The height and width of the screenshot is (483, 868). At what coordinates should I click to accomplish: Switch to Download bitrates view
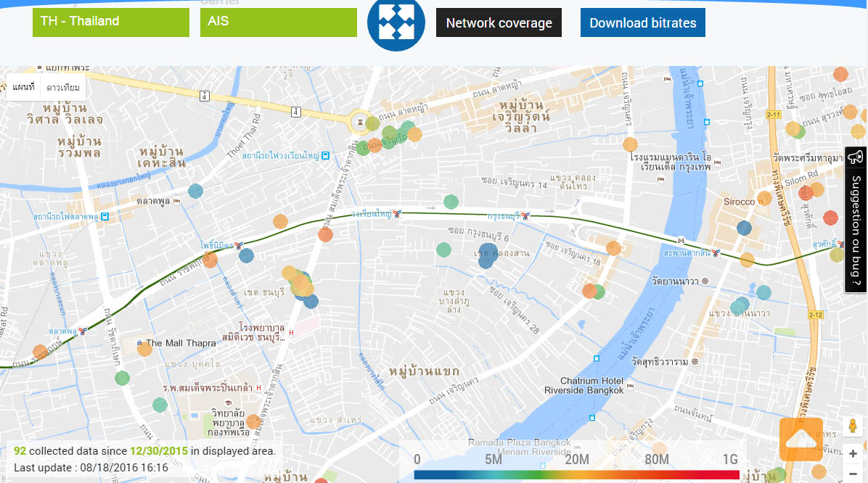coord(643,22)
